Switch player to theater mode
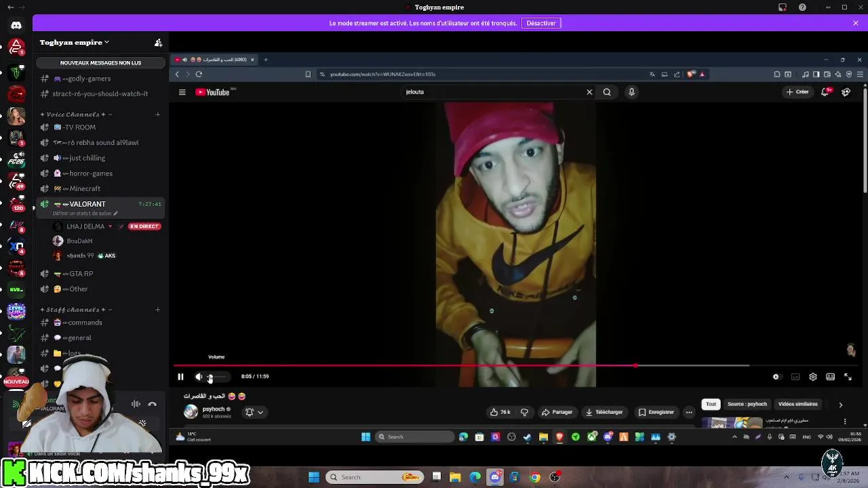The image size is (868, 488). (830, 377)
